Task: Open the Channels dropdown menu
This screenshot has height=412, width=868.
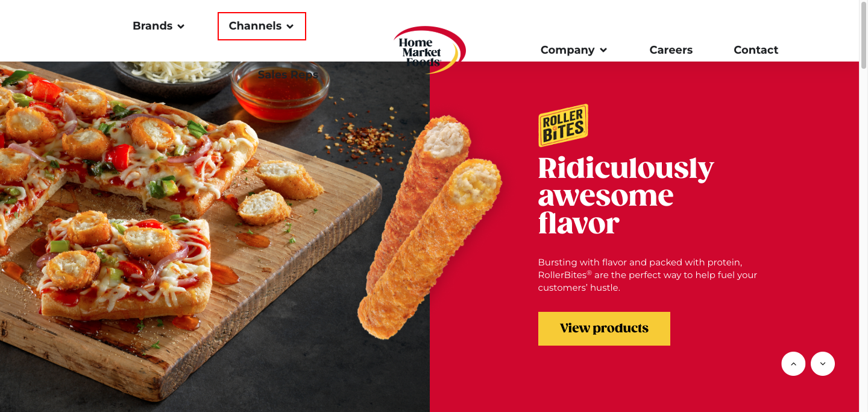Action: pos(262,26)
